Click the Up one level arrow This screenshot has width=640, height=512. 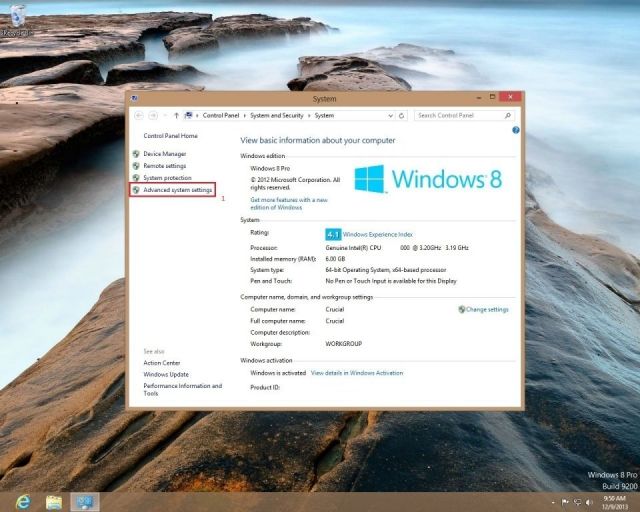tap(177, 115)
